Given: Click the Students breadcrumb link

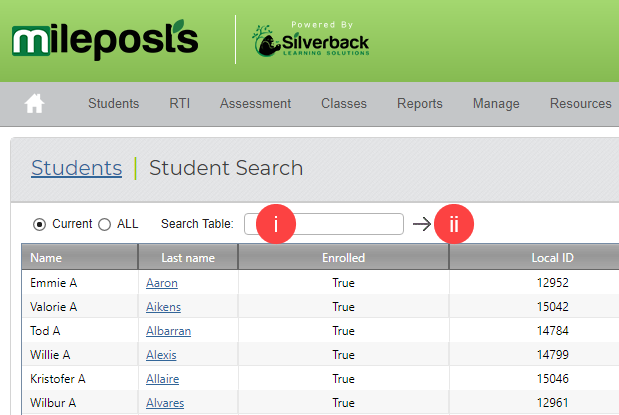Looking at the screenshot, I should point(77,168).
